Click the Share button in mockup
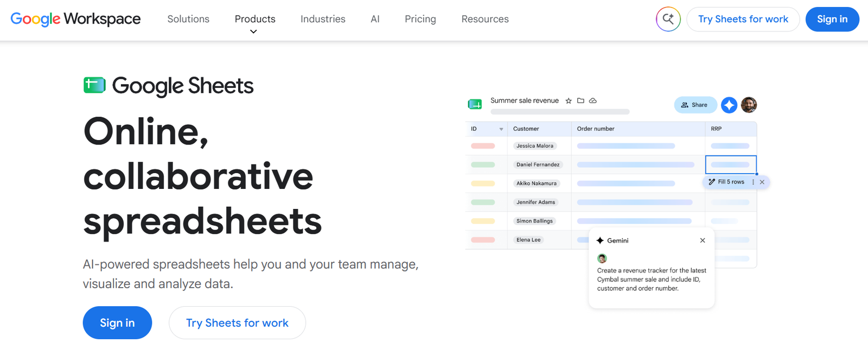 (695, 105)
